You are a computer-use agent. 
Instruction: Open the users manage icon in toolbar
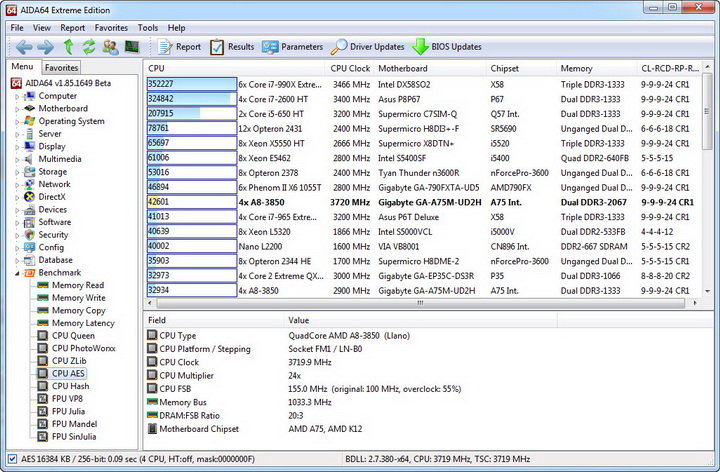[110, 47]
